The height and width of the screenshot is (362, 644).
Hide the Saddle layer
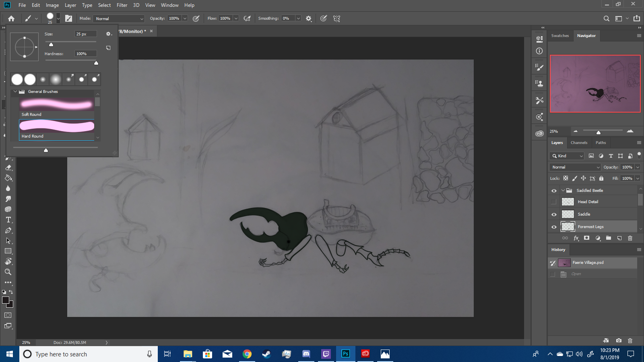(554, 214)
